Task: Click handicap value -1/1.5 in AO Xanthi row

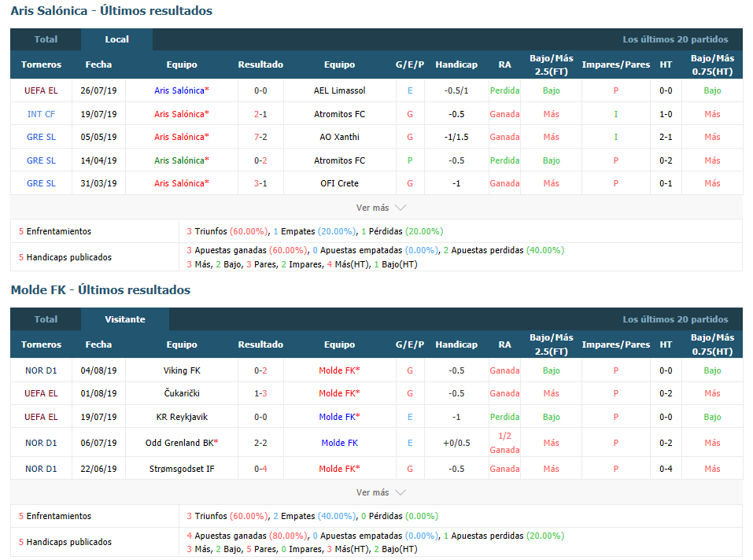Action: pyautogui.click(x=456, y=137)
